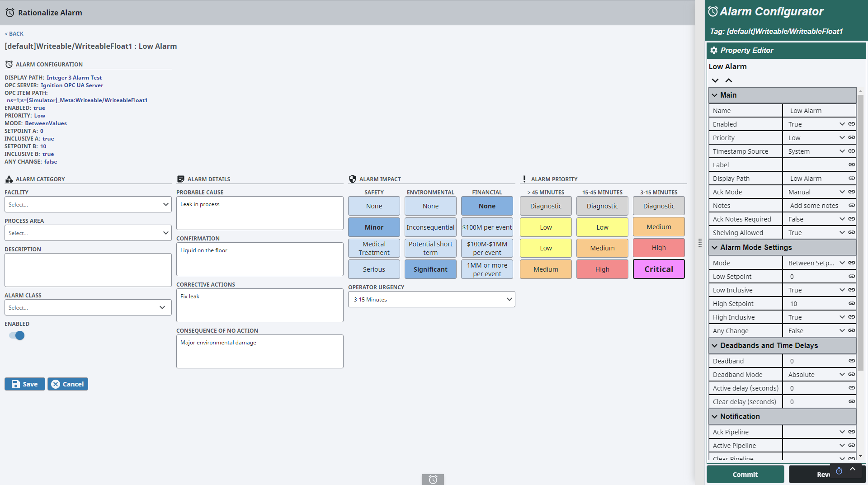The width and height of the screenshot is (868, 485).
Task: Commit the alarm configuration changes
Action: [745, 474]
